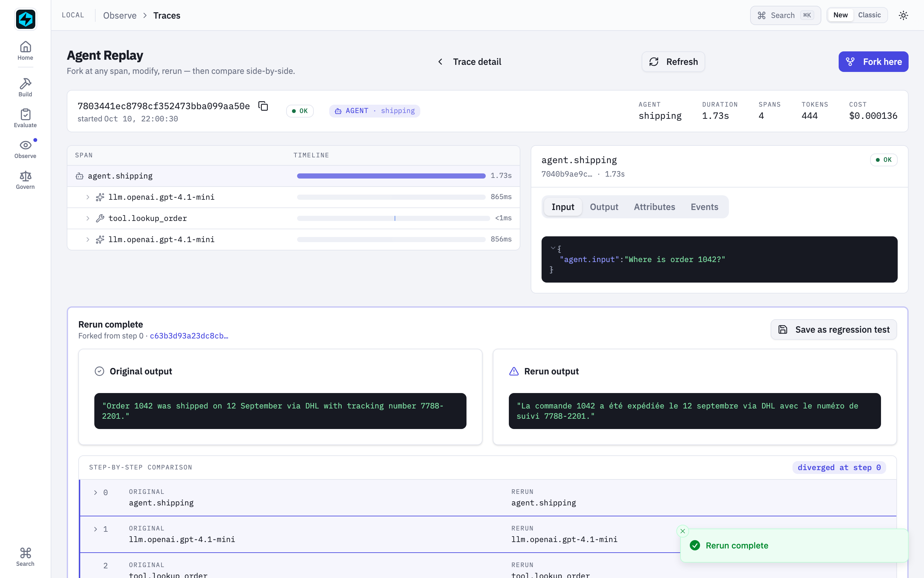The width and height of the screenshot is (924, 578).
Task: Click the Fork here button
Action: click(873, 62)
